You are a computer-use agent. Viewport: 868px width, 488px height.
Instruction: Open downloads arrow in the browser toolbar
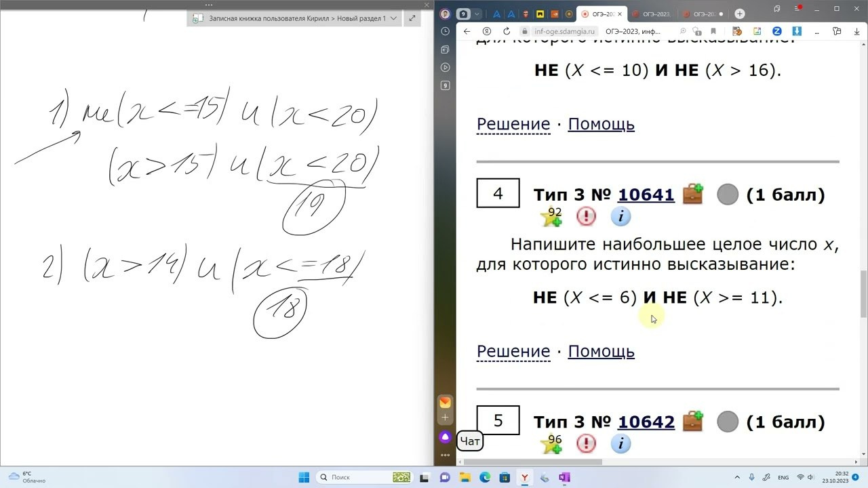797,31
